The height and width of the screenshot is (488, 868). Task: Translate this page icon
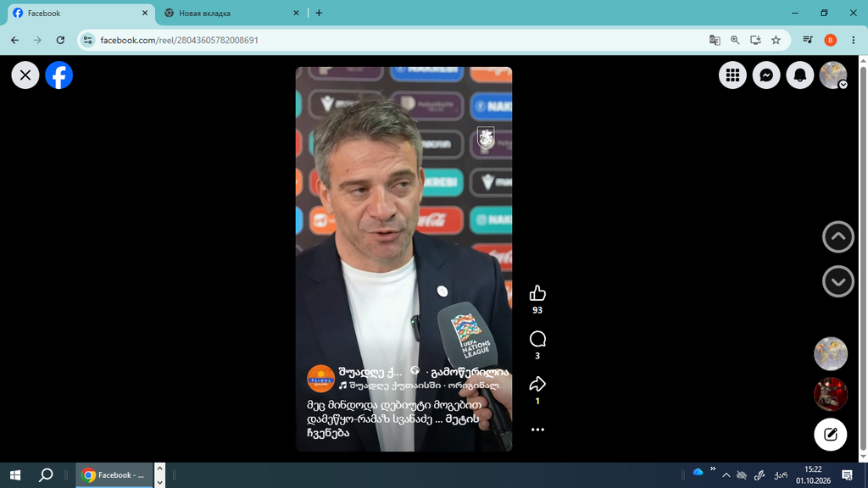(x=715, y=40)
